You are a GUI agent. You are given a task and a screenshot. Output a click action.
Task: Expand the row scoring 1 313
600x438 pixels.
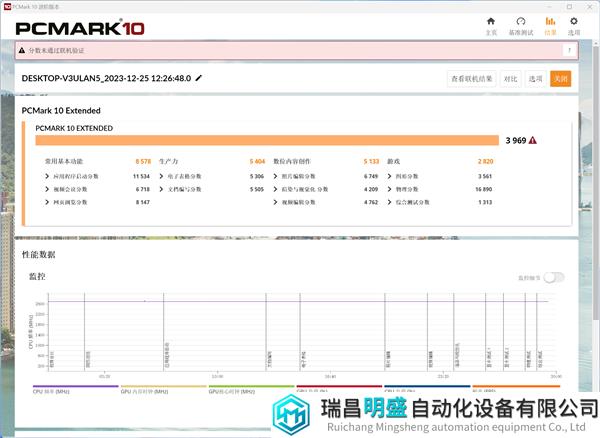coord(389,202)
